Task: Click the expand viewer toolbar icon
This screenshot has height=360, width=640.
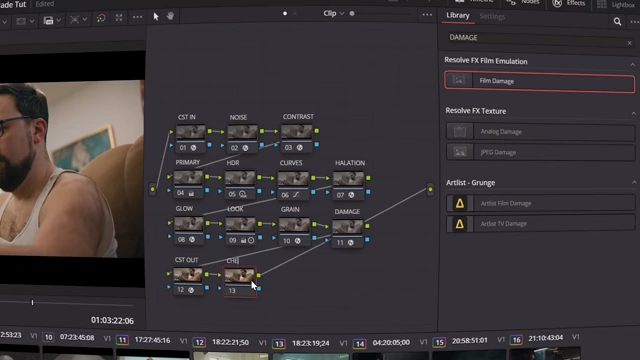Action: click(119, 18)
